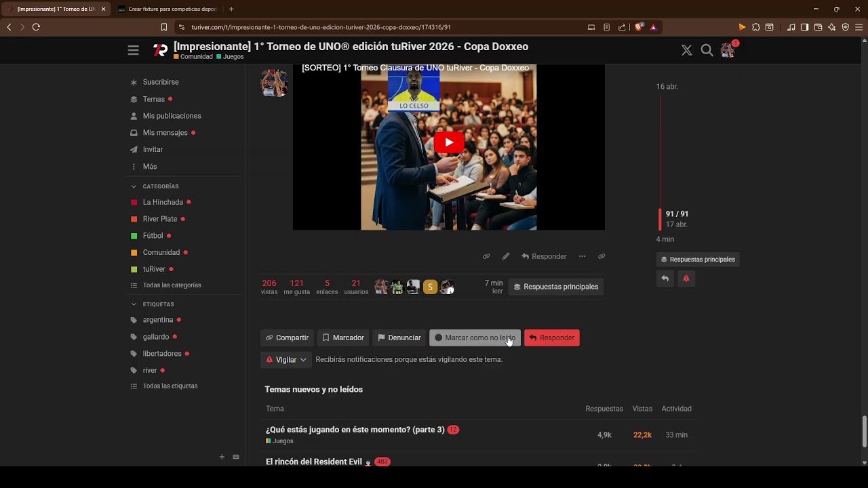
Task: Click the tuRiver site logo
Action: [x=160, y=50]
